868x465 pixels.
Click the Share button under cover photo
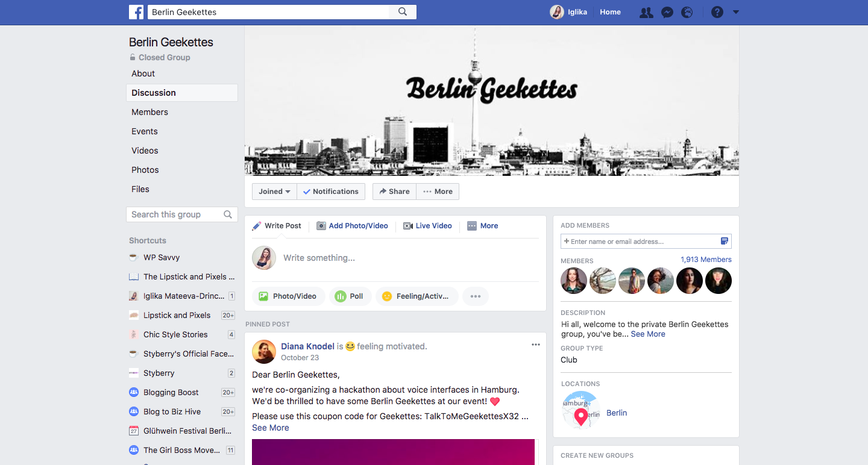coord(394,192)
